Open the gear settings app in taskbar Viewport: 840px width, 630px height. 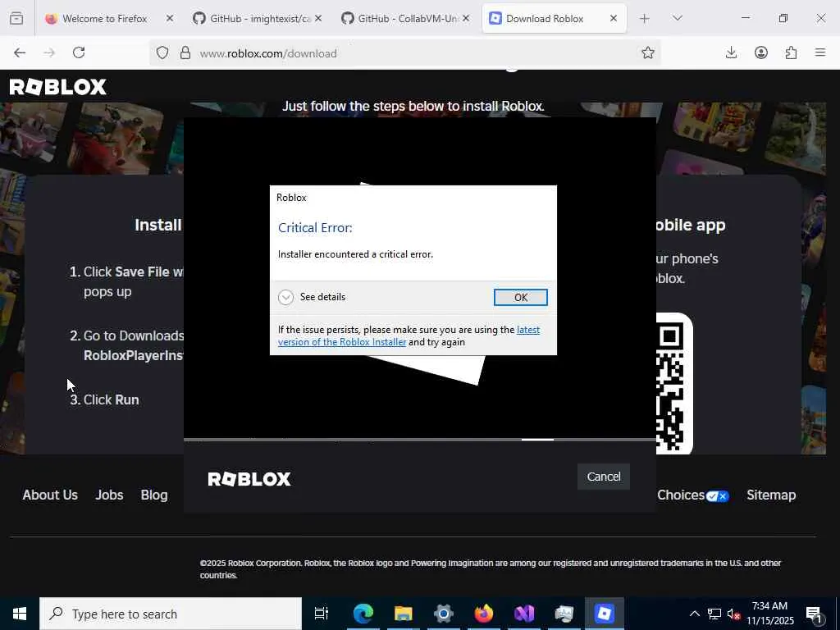point(444,614)
